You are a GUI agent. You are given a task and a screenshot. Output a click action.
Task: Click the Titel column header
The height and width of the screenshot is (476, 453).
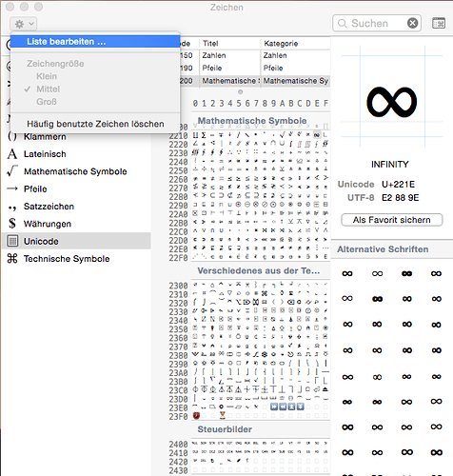[x=210, y=44]
